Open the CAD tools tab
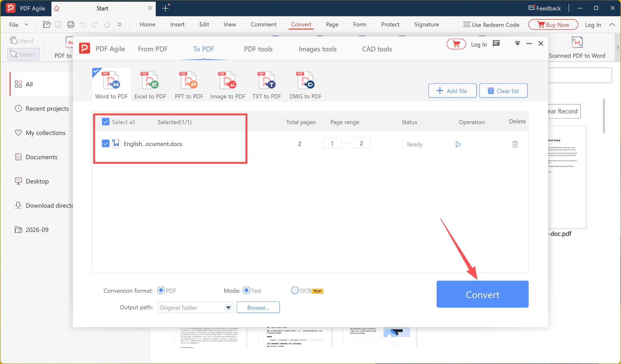621x364 pixels. point(377,49)
